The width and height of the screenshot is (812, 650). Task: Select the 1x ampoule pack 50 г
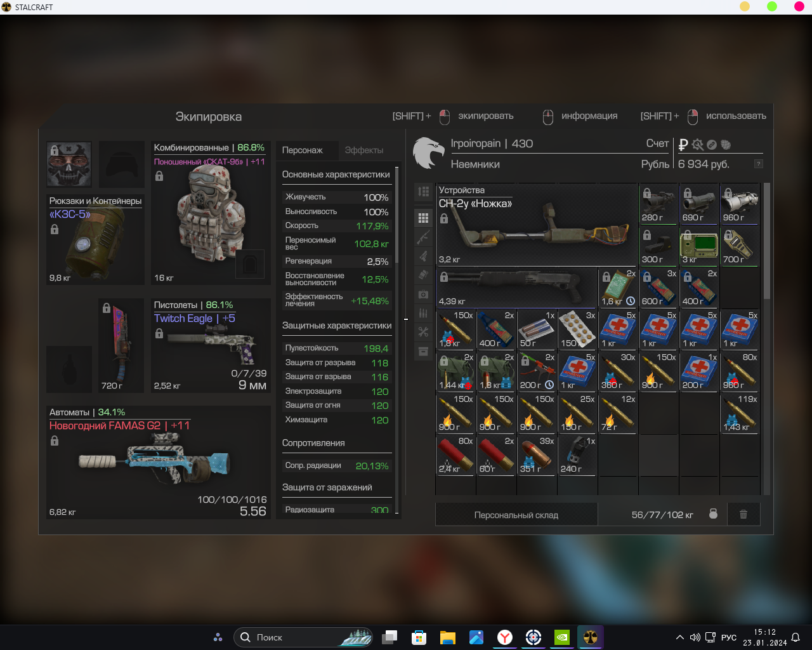pos(537,329)
